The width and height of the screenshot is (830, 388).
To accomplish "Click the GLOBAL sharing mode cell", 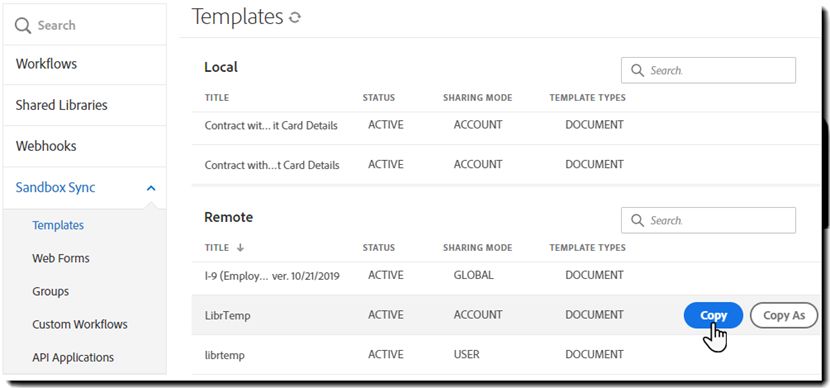I will [x=473, y=275].
